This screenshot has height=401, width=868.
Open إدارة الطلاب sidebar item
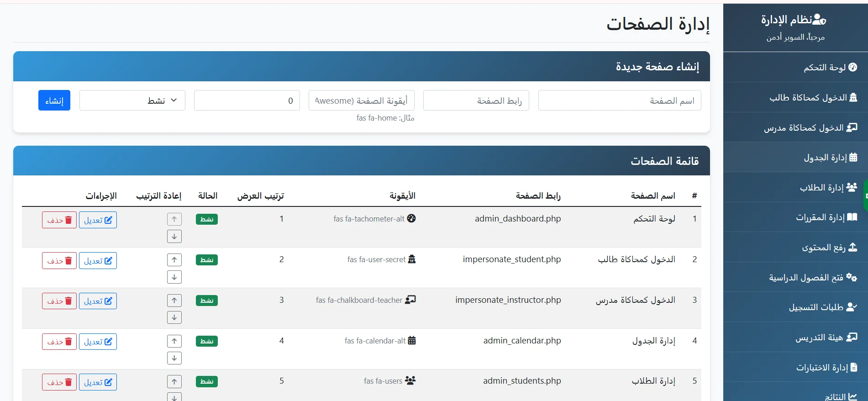(x=795, y=187)
